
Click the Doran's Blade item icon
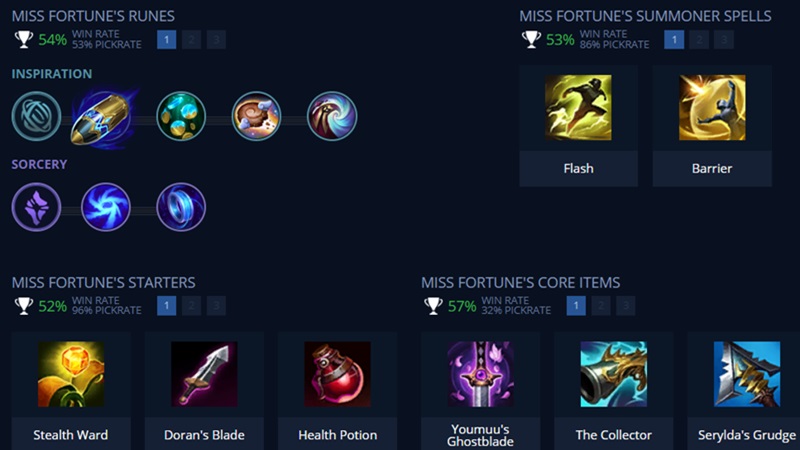point(204,374)
